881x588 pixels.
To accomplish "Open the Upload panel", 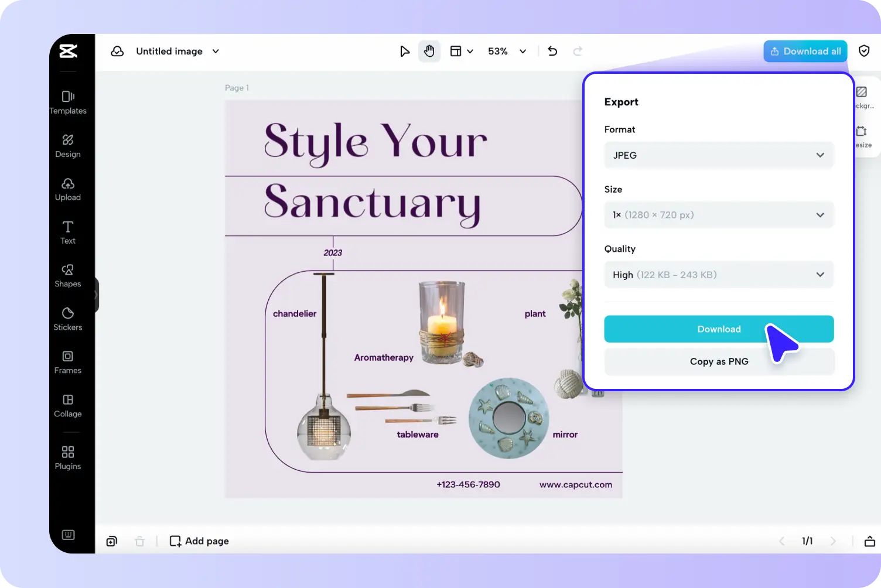I will coord(68,189).
